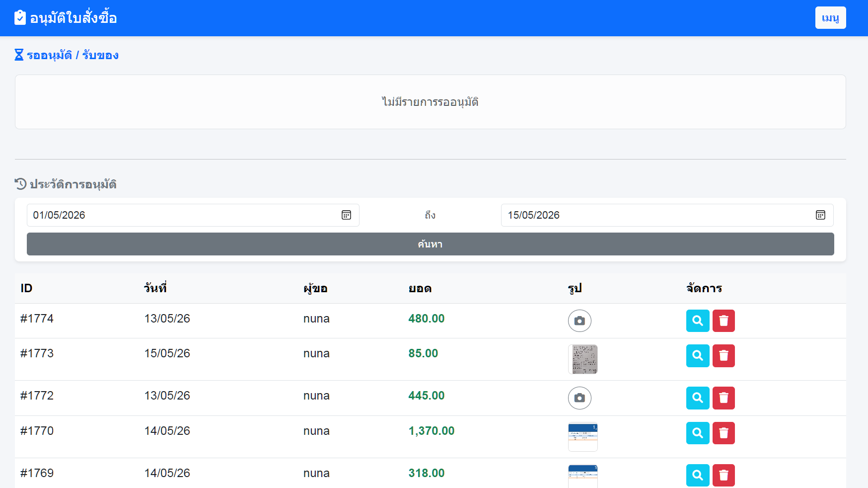Delete order #1769 with trash button
Viewport: 868px width, 488px height.
(x=723, y=476)
